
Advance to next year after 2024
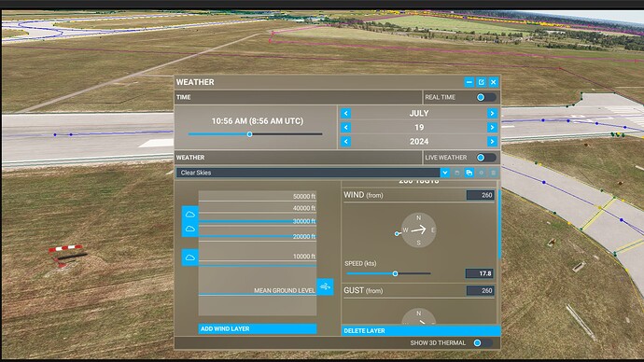[x=492, y=142]
